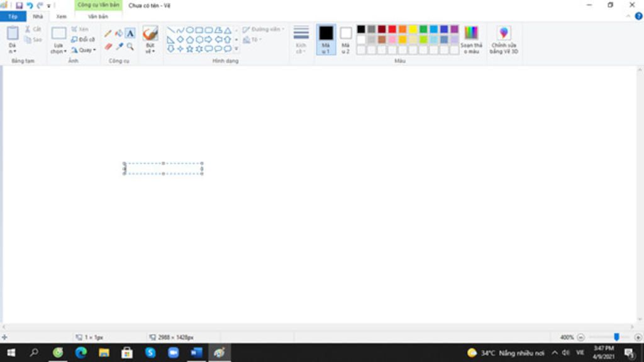
Task: Select the Text tool marked A
Action: coord(130,33)
